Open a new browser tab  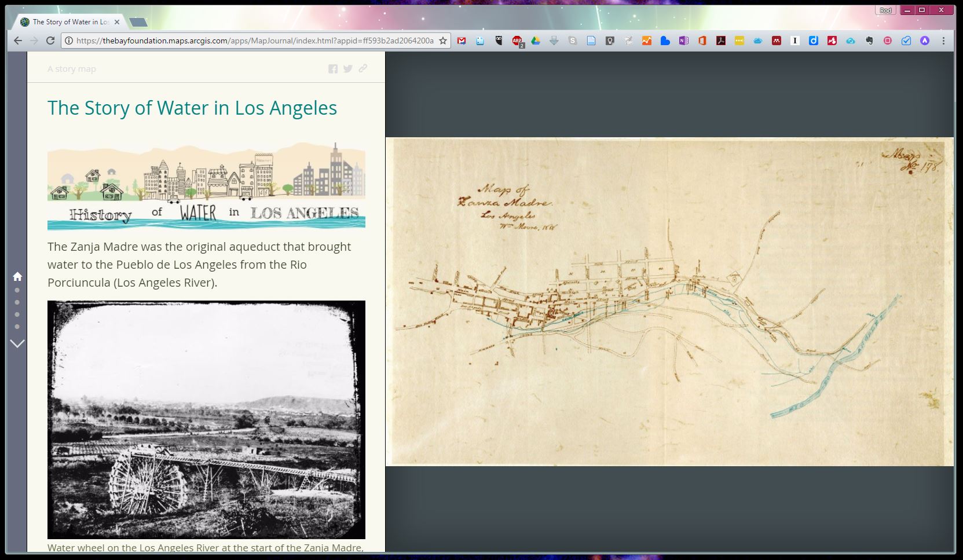pos(138,23)
